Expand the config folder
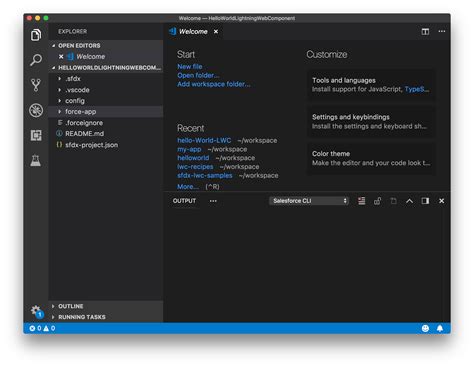This screenshot has width=474, height=367. point(60,101)
